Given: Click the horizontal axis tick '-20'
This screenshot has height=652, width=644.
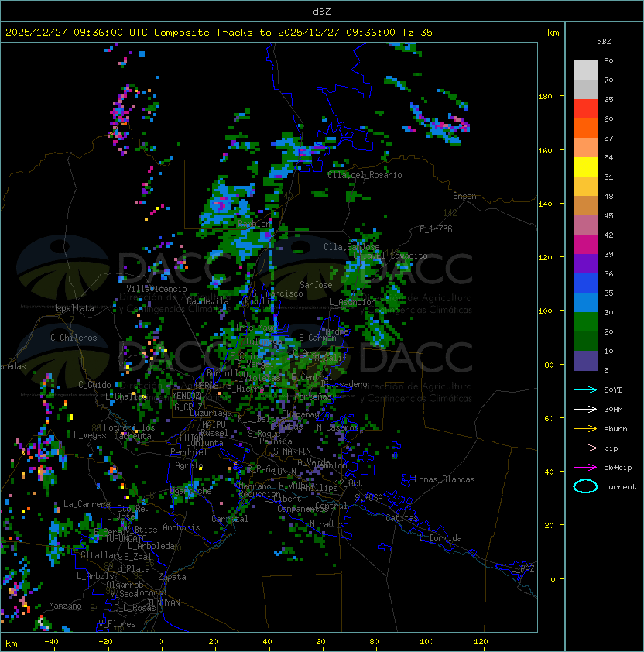Looking at the screenshot, I should (105, 642).
